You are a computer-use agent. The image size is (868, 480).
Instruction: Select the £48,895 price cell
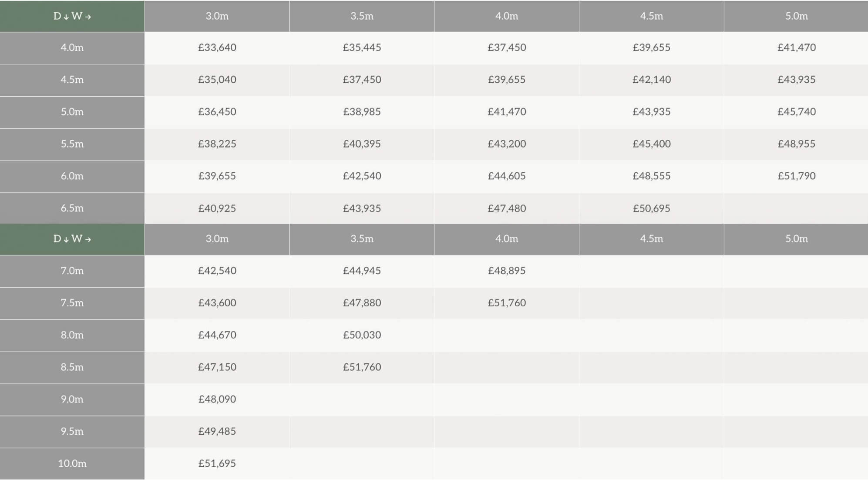click(x=506, y=271)
